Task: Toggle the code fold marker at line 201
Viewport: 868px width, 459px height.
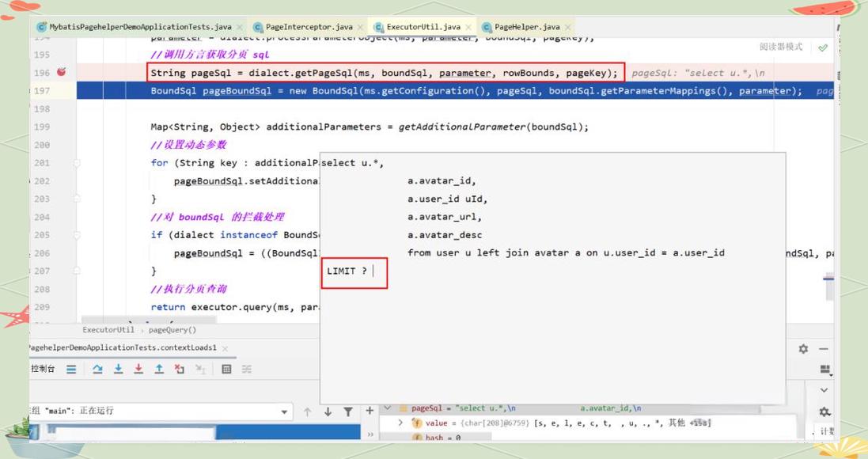Action: (x=78, y=163)
